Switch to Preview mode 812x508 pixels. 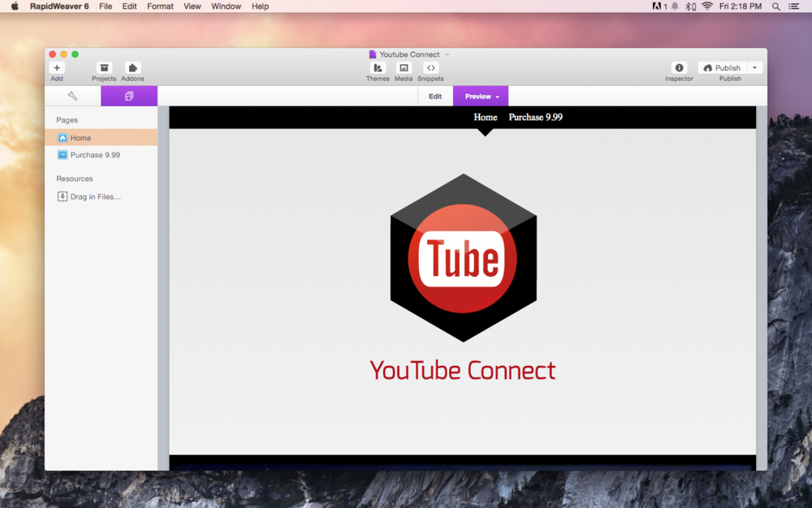(x=477, y=97)
